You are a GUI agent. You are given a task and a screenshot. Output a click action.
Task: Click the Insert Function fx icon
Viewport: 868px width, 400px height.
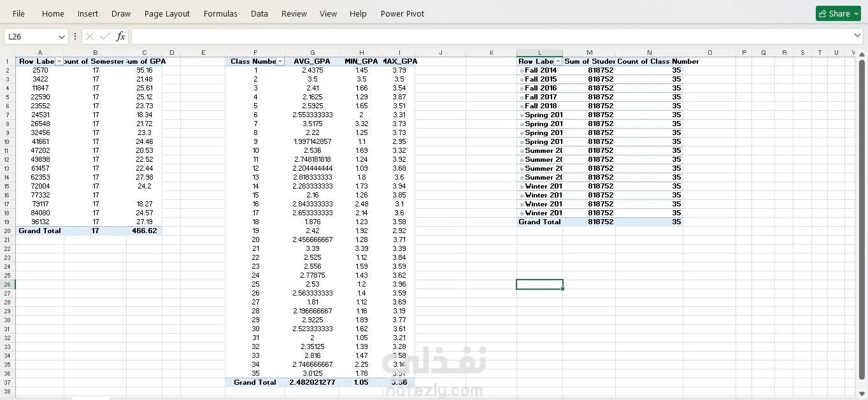(120, 36)
